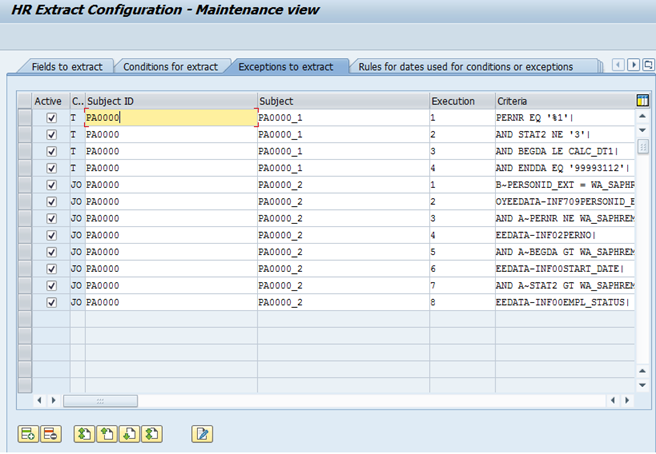Open Rules for dates used tab

click(x=466, y=67)
